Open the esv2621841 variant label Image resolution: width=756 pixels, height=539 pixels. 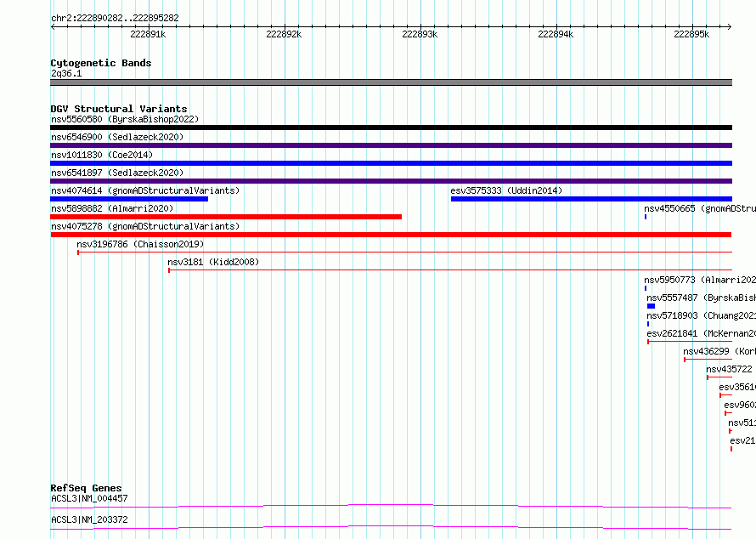tap(701, 333)
